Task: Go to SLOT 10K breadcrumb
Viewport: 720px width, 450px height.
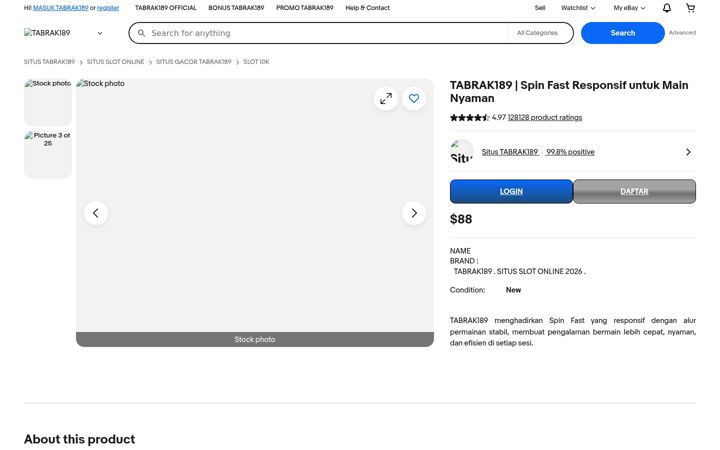Action: 256,62
